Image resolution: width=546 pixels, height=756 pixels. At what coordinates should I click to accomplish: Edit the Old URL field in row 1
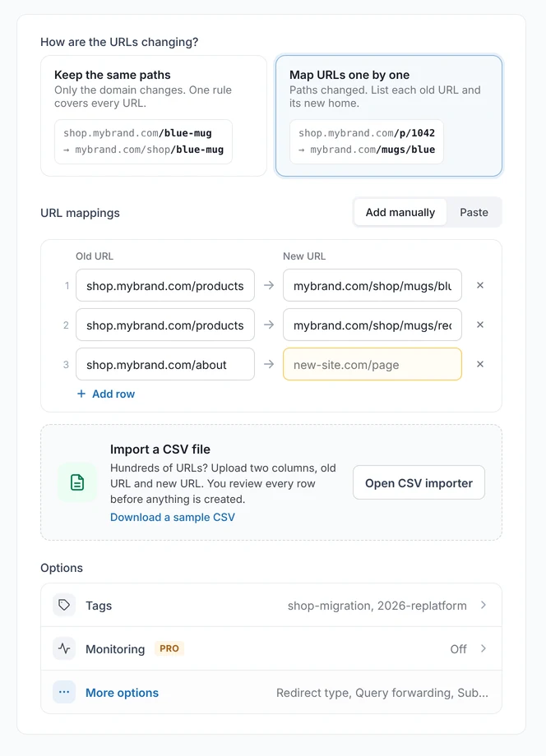(165, 285)
